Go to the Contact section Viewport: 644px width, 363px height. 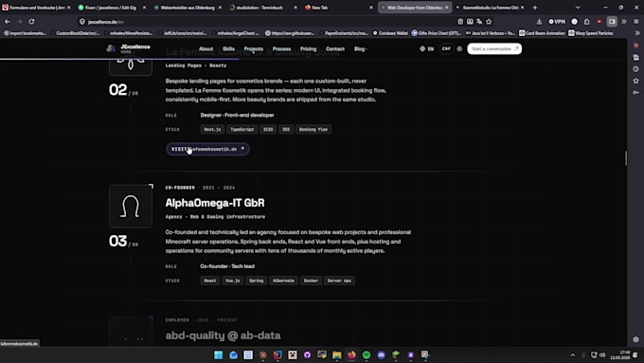pos(335,49)
